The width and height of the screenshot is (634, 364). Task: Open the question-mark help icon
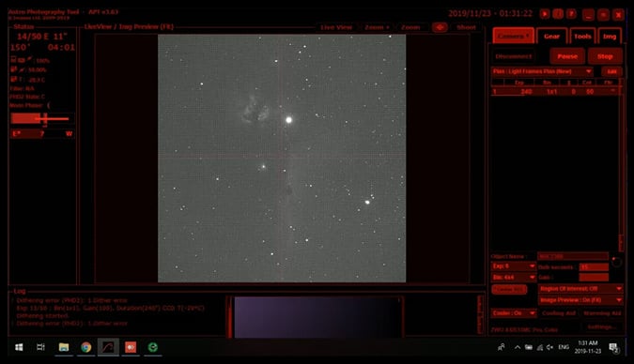pyautogui.click(x=571, y=14)
